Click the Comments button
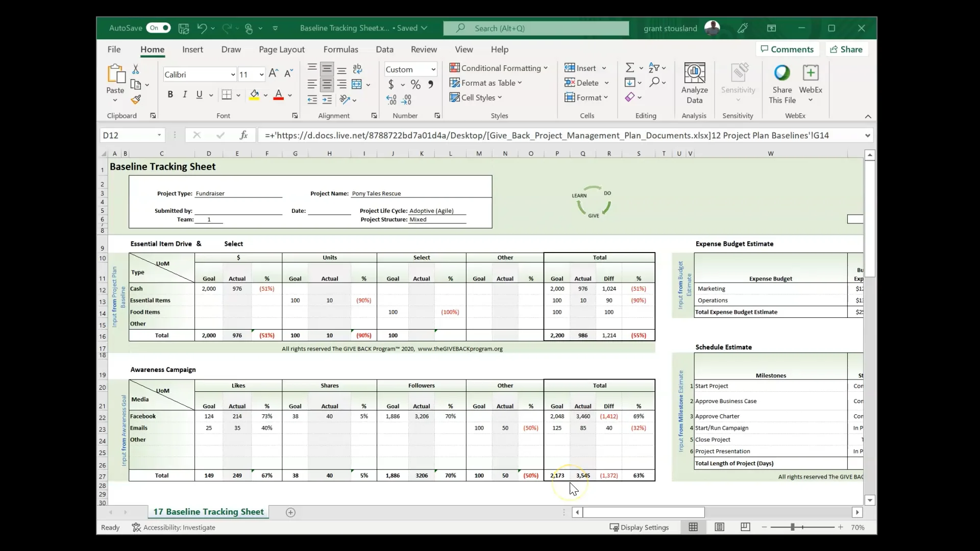 [x=788, y=49]
